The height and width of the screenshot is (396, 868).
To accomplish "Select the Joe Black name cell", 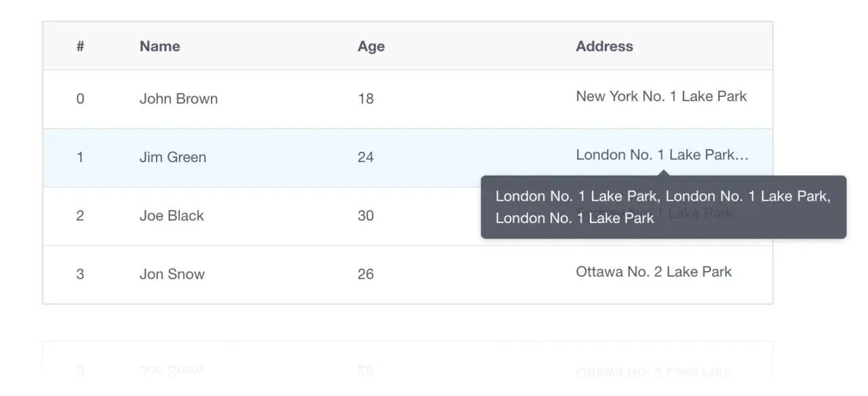I will [x=172, y=216].
